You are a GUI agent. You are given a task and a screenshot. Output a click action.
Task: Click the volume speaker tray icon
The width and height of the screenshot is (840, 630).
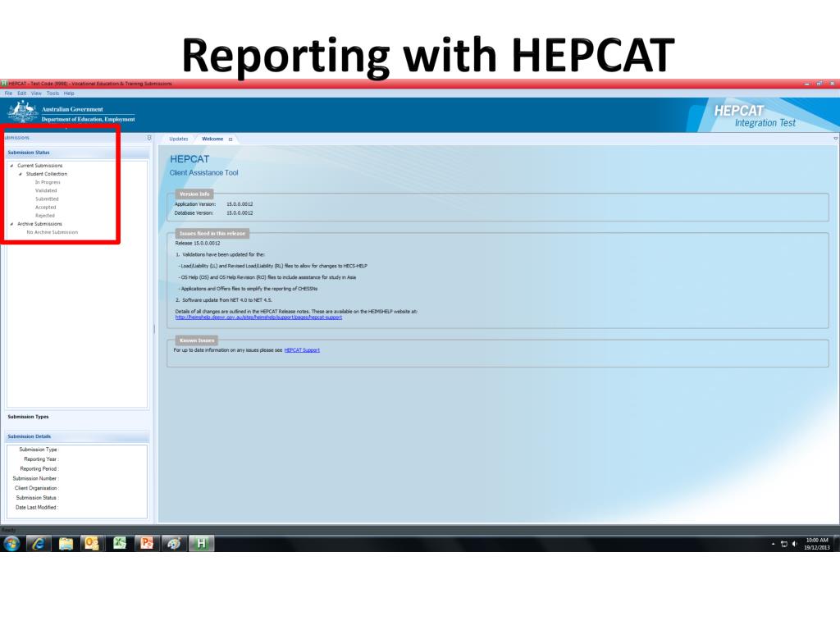coord(794,544)
